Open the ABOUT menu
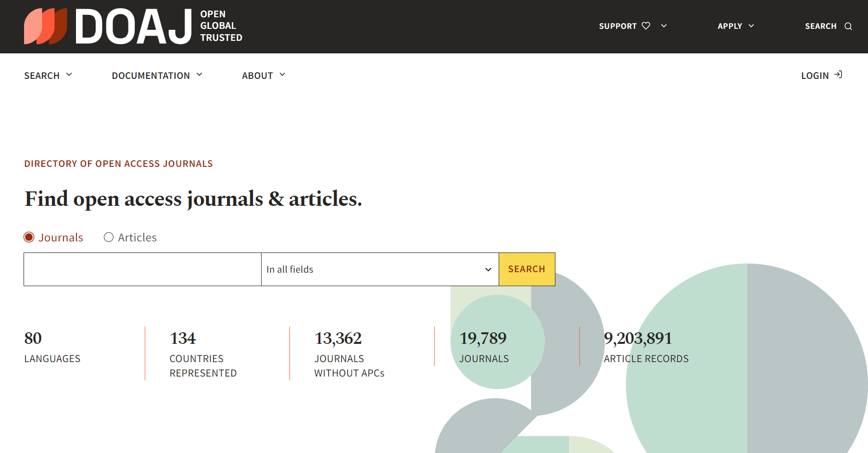The image size is (868, 453). pos(257,75)
